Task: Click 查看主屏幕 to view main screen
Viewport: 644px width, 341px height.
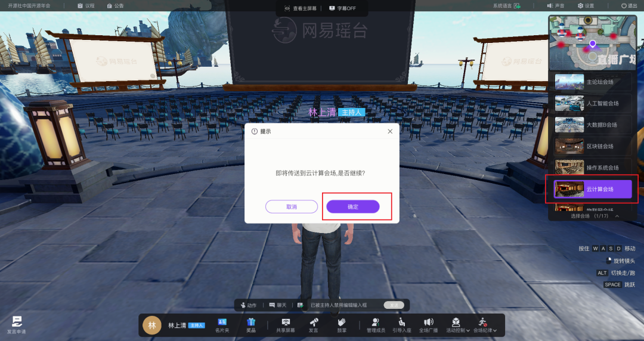Action: tap(300, 8)
